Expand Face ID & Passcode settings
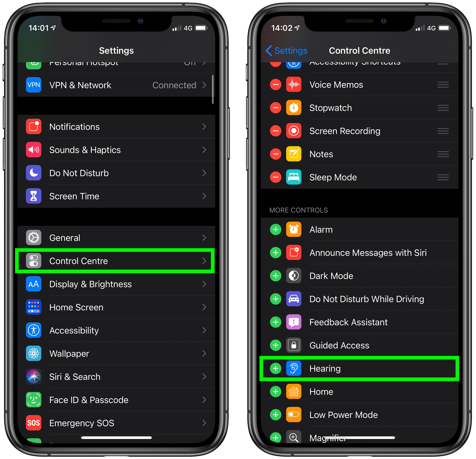 [x=119, y=399]
